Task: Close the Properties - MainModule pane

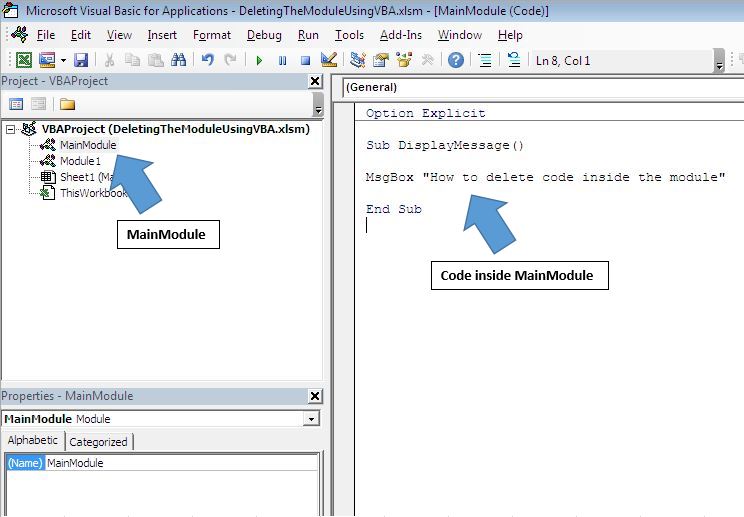Action: [x=315, y=396]
